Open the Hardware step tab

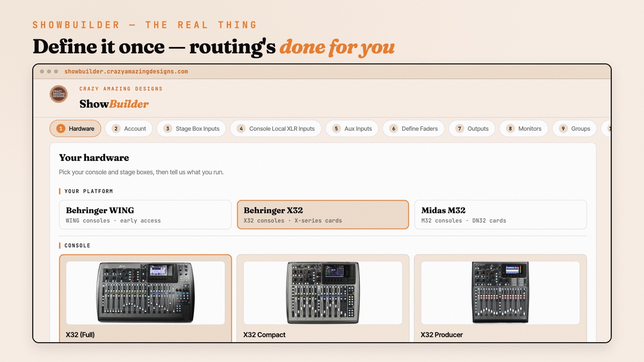click(x=75, y=129)
